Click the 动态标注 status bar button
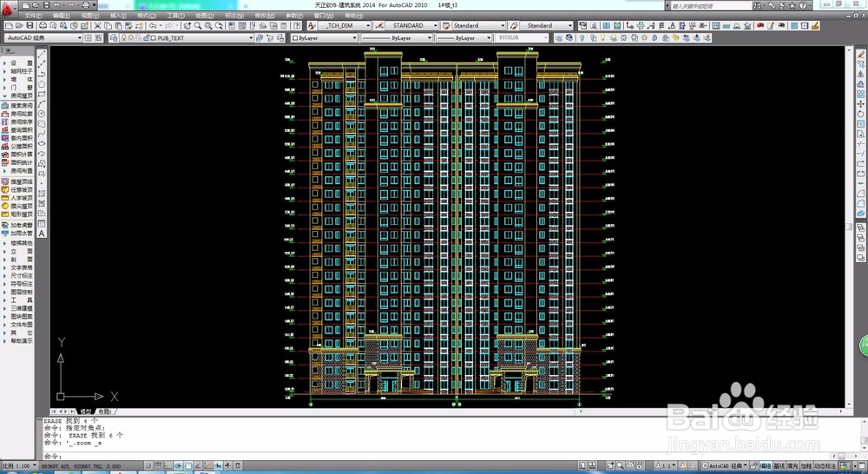868x474 pixels. 825,465
